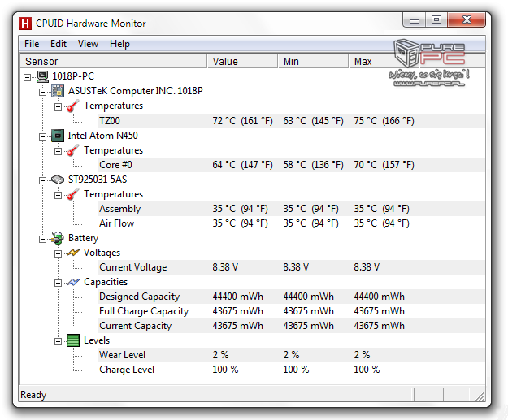Select the Intel Atom N450 label
This screenshot has height=420, width=508.
point(102,136)
